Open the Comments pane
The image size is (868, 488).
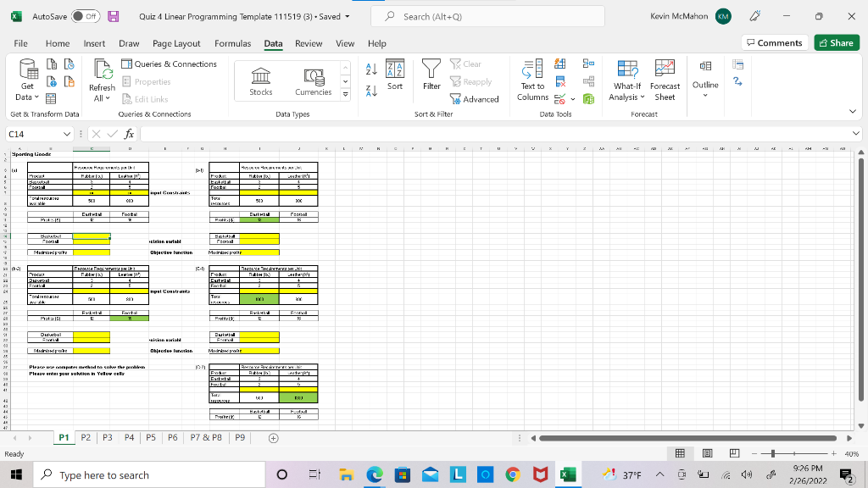pos(775,42)
